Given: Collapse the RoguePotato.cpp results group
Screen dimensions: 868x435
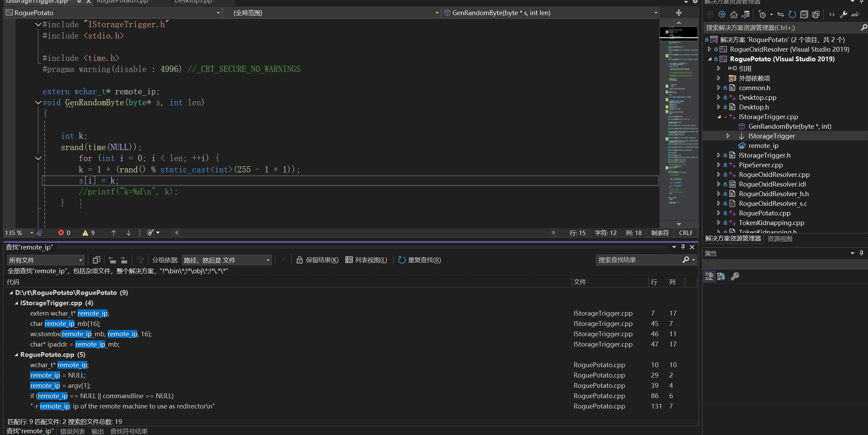Looking at the screenshot, I should point(16,355).
